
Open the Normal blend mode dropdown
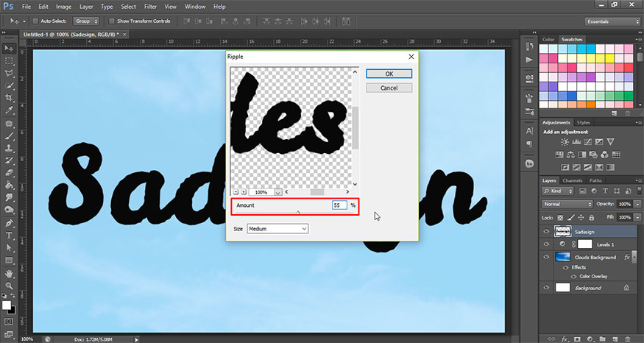(x=567, y=204)
